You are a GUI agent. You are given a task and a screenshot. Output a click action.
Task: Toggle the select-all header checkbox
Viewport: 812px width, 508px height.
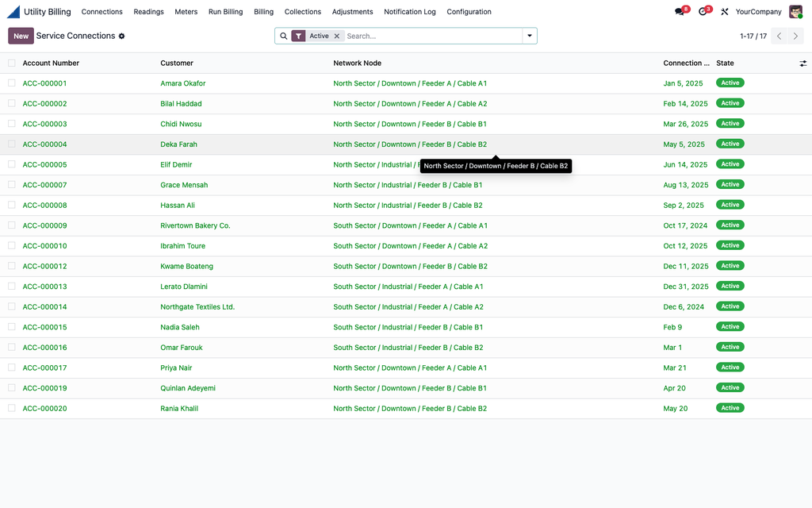[x=11, y=63]
